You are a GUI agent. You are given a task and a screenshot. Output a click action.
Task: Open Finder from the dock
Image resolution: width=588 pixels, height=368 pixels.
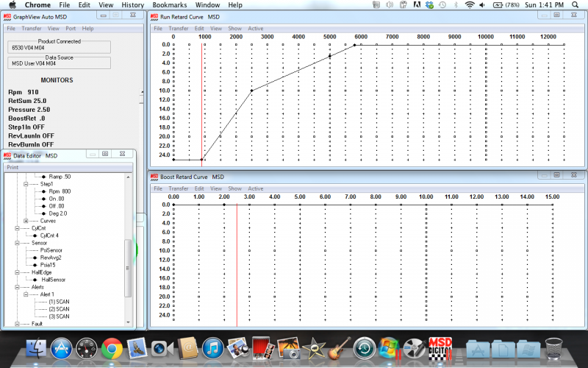click(x=36, y=348)
